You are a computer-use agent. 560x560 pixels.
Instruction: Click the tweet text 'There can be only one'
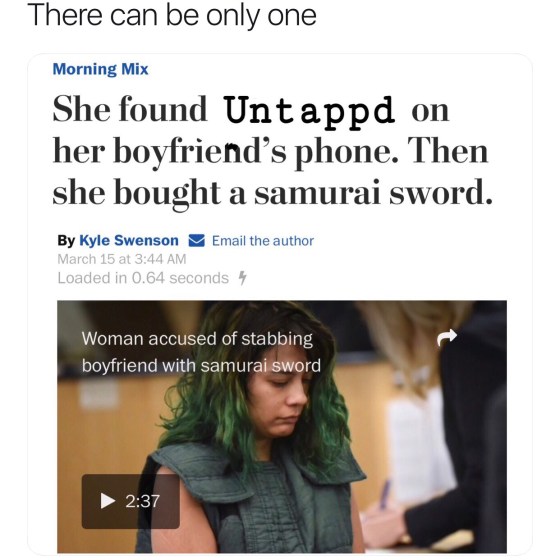point(172,16)
